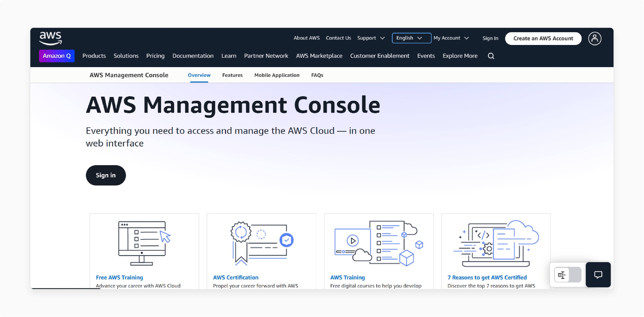The height and width of the screenshot is (317, 644).
Task: Click the 7 Reasons laptop cloud illustration
Action: click(x=496, y=243)
